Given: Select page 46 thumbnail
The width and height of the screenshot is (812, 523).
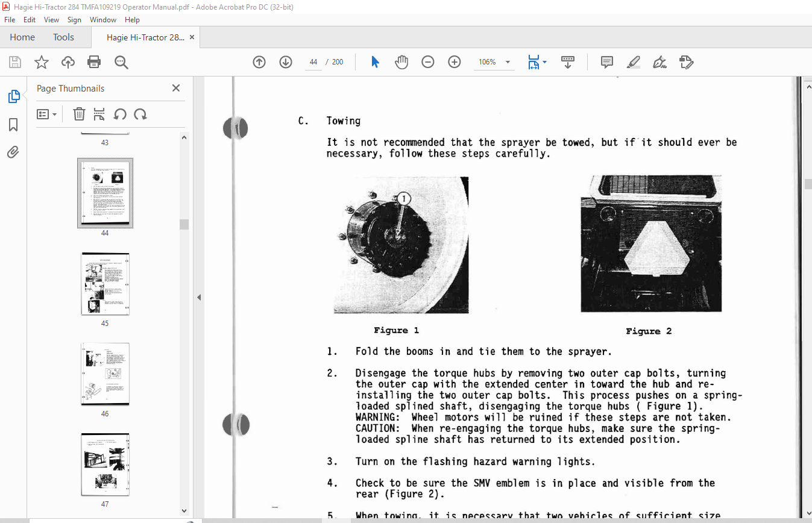Looking at the screenshot, I should point(105,374).
